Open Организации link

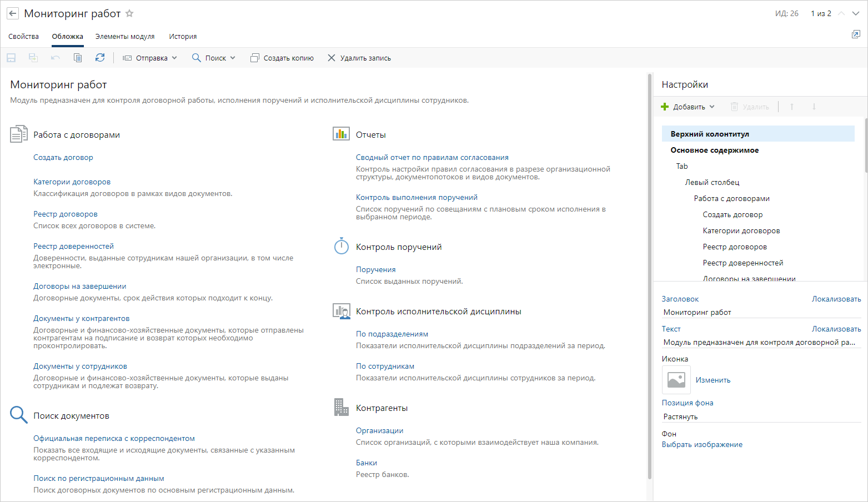[x=380, y=430]
